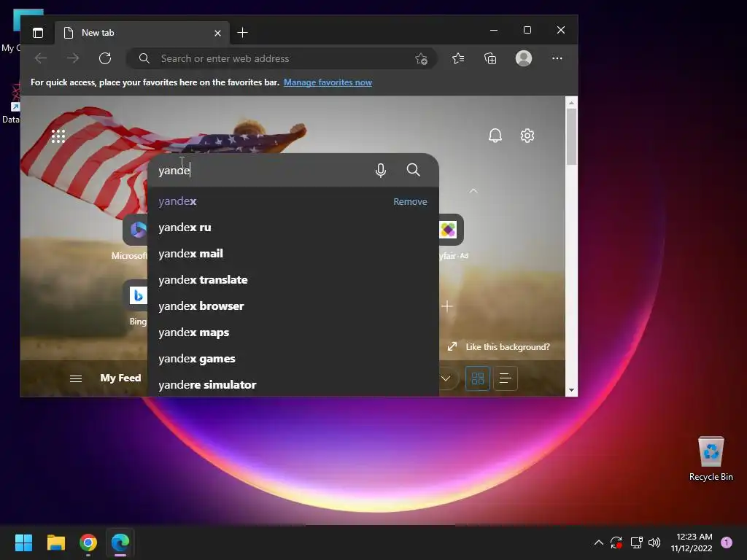This screenshot has height=560, width=747.
Task: Open the feed hamburger menu
Action: pyautogui.click(x=76, y=379)
